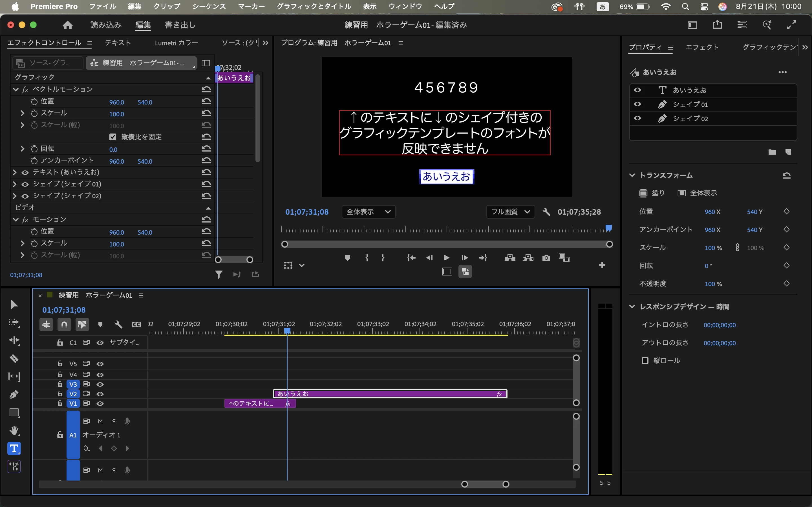Screen dimensions: 812x507
Task: Open シーケンス menu in menu bar
Action: click(209, 6)
